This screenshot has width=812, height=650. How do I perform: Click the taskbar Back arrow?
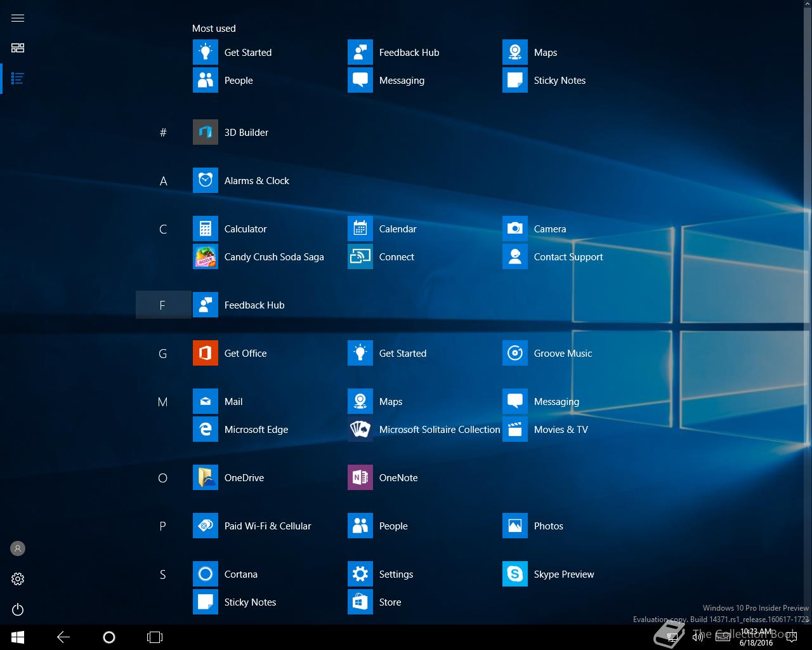point(63,637)
